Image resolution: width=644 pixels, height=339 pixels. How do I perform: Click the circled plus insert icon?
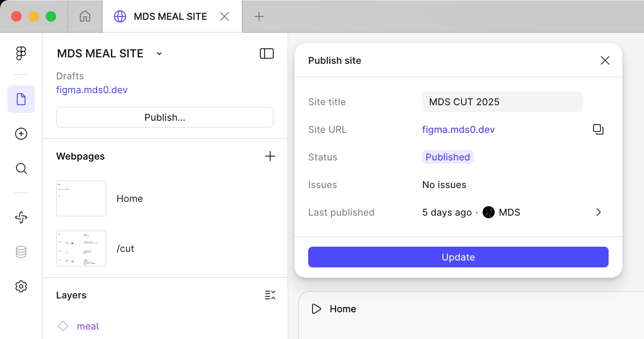point(21,134)
